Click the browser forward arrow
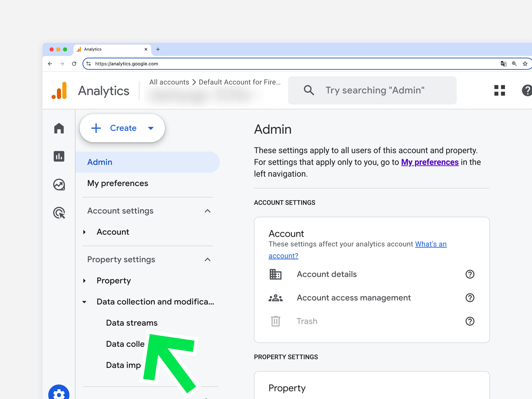This screenshot has width=532, height=399. [x=62, y=64]
